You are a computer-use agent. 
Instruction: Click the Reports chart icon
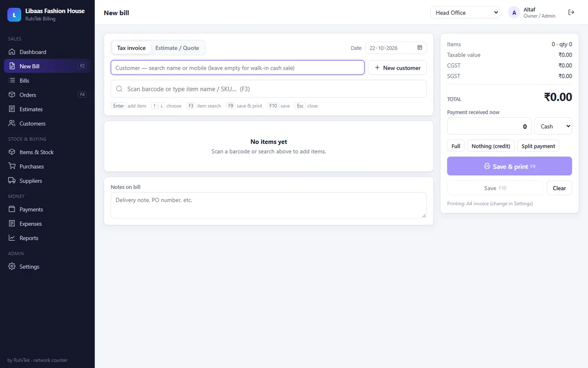tap(12, 238)
